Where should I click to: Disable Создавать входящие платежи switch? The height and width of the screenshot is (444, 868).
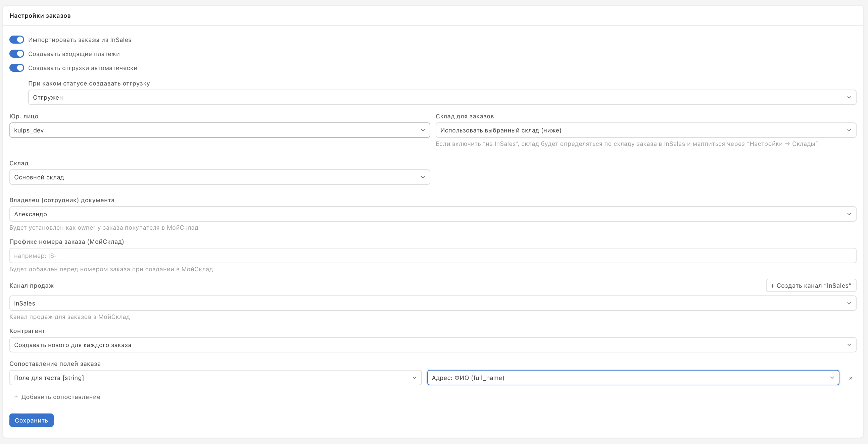[x=16, y=54]
